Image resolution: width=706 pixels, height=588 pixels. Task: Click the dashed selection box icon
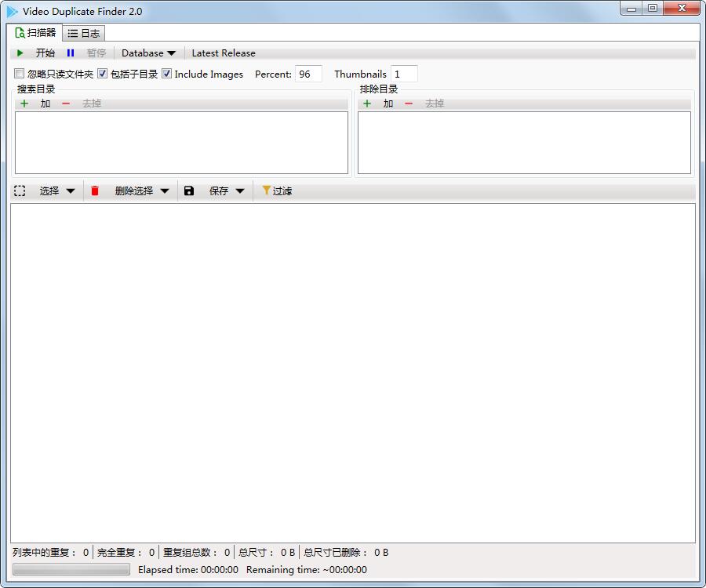pyautogui.click(x=20, y=191)
